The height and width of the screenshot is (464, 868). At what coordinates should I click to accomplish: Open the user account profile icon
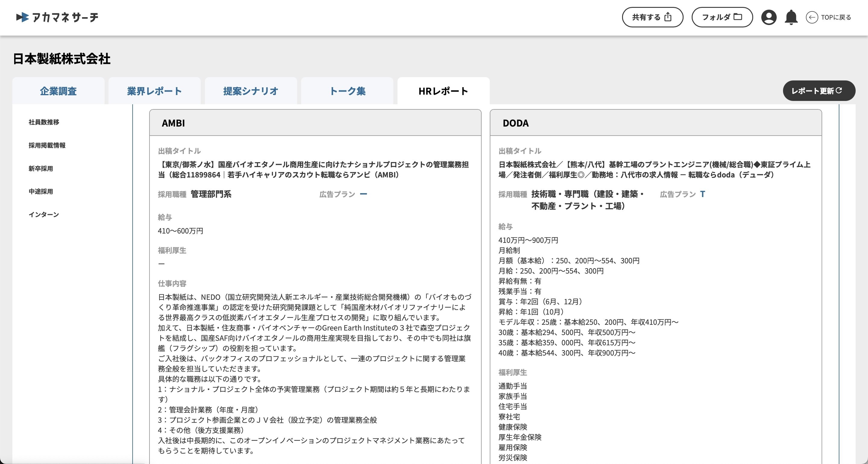[x=769, y=17]
